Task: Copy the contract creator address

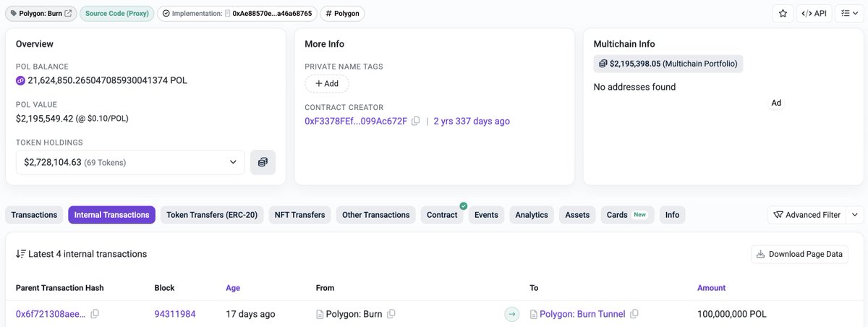Action: pos(416,121)
